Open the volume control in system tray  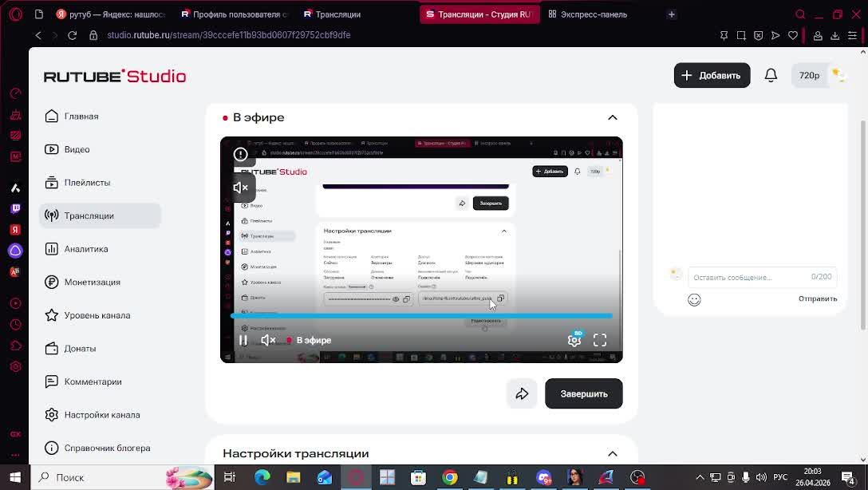click(761, 477)
